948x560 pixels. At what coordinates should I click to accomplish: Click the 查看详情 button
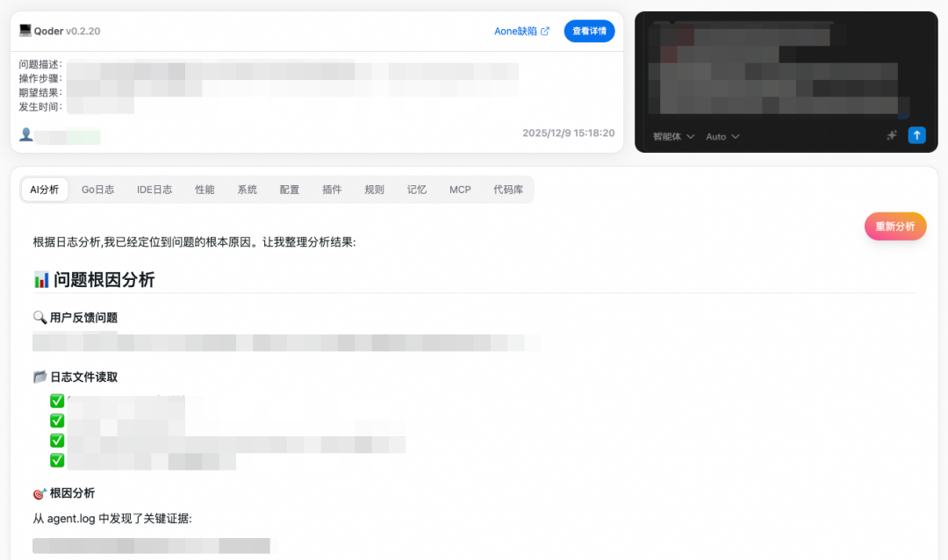pyautogui.click(x=589, y=31)
